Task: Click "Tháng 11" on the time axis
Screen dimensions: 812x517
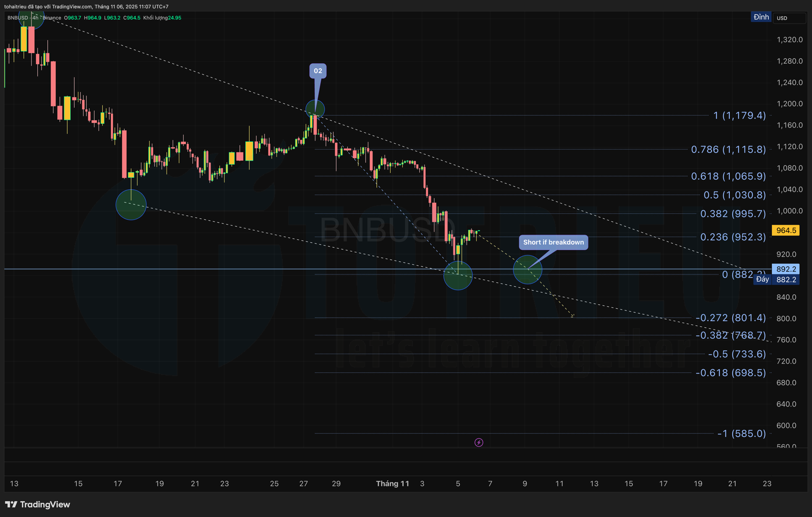Action: pyautogui.click(x=392, y=484)
